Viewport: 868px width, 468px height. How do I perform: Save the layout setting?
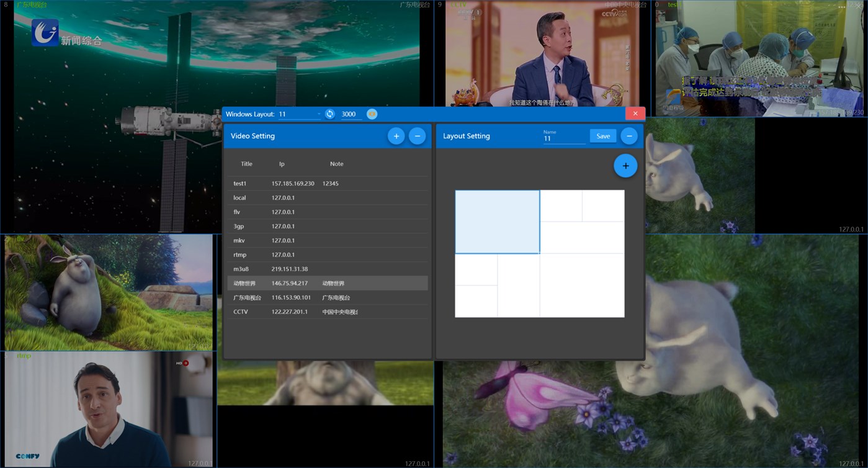(603, 136)
